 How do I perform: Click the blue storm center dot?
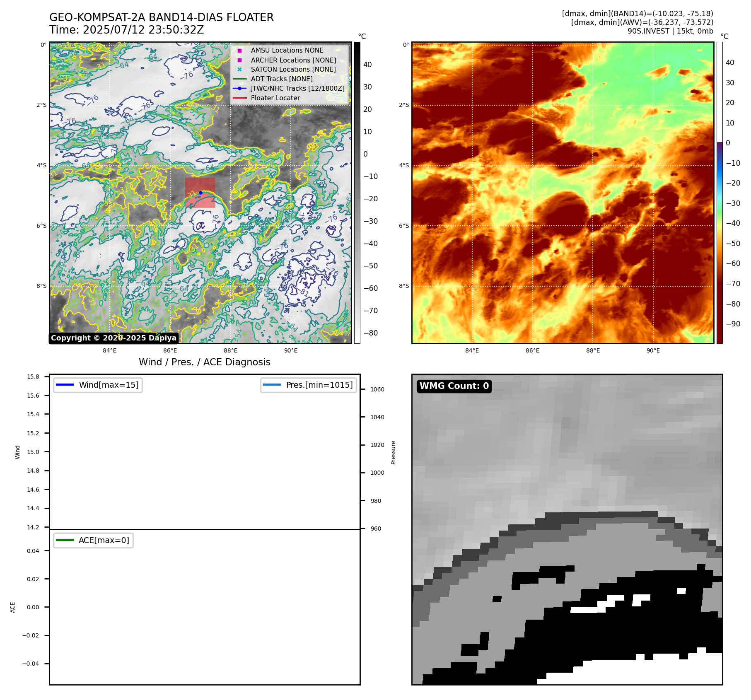(200, 193)
